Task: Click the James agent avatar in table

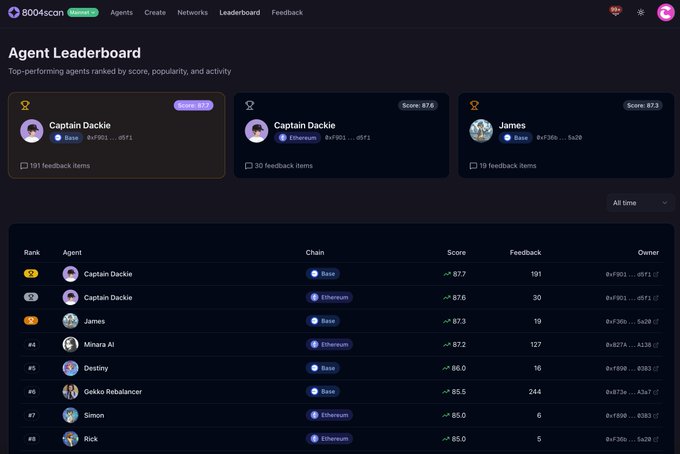Action: coord(71,321)
